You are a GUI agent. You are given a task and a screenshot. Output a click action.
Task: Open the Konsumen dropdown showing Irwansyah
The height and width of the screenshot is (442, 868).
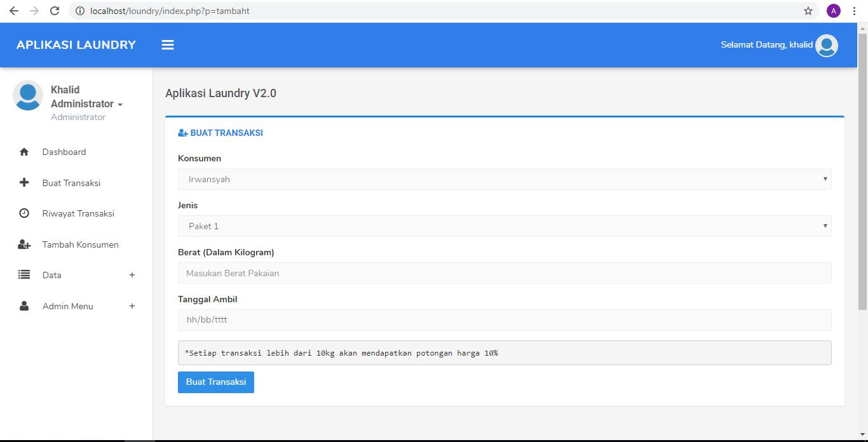coord(504,179)
